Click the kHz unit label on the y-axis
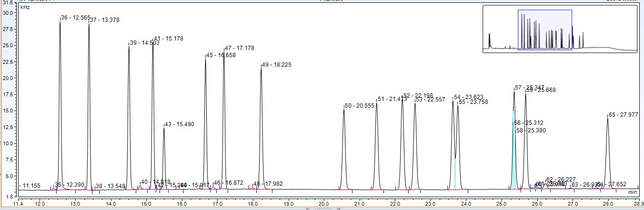This screenshot has width=644, height=210. pyautogui.click(x=25, y=8)
